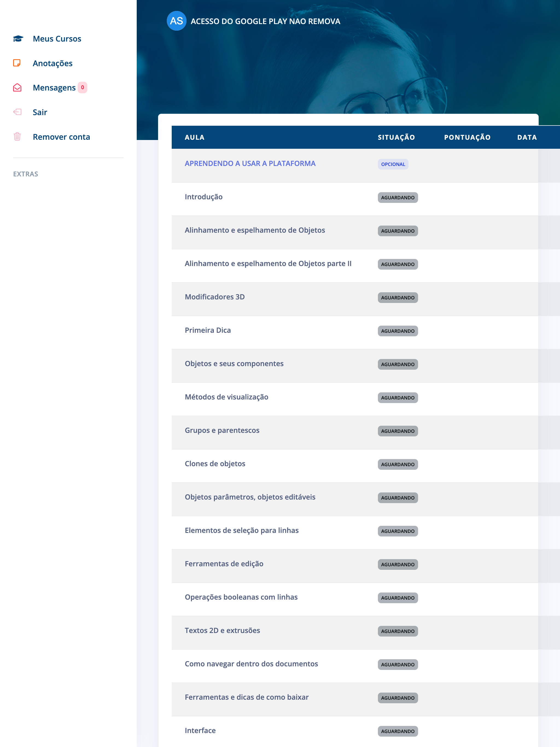Image resolution: width=560 pixels, height=747 pixels.
Task: Click the SITUAÇÃO column header
Action: tap(396, 138)
